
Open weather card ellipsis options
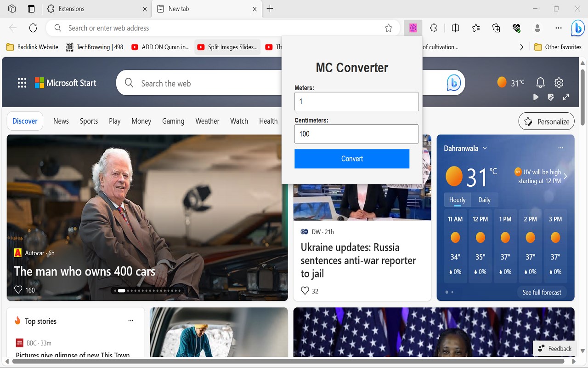(x=560, y=148)
